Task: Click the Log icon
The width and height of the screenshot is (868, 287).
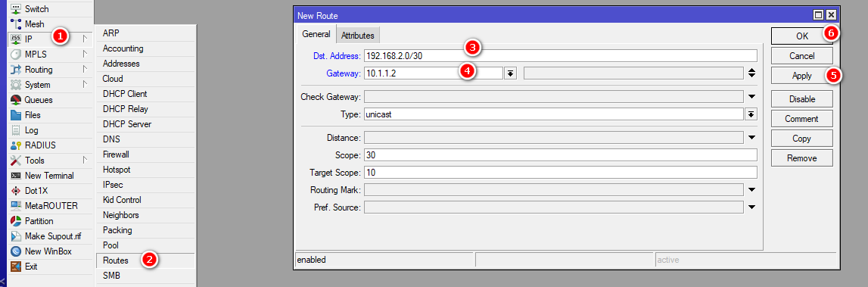Action: [x=16, y=130]
